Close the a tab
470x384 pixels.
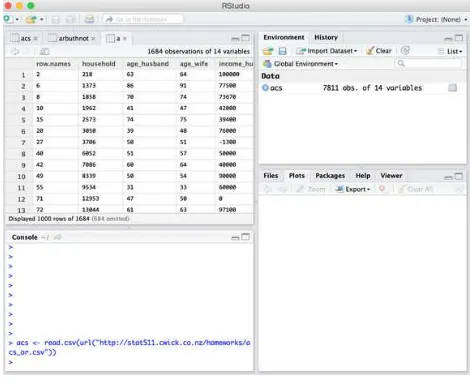click(x=125, y=39)
